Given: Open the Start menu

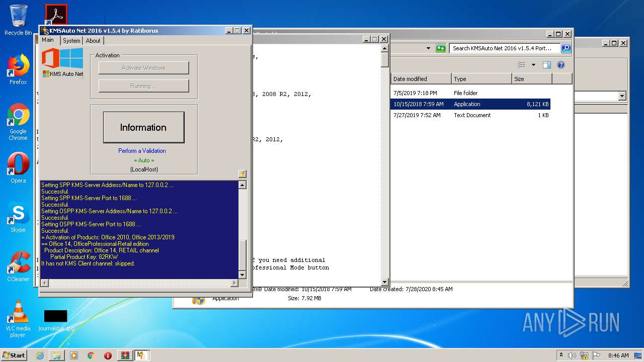Looking at the screenshot, I should click(14, 355).
